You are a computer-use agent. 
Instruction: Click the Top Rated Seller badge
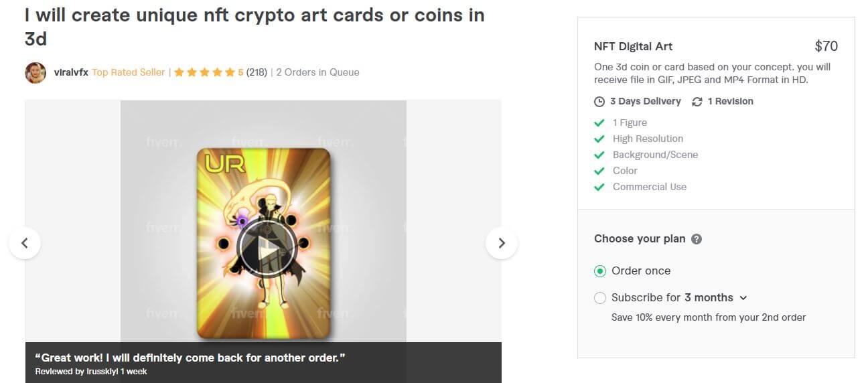(129, 72)
